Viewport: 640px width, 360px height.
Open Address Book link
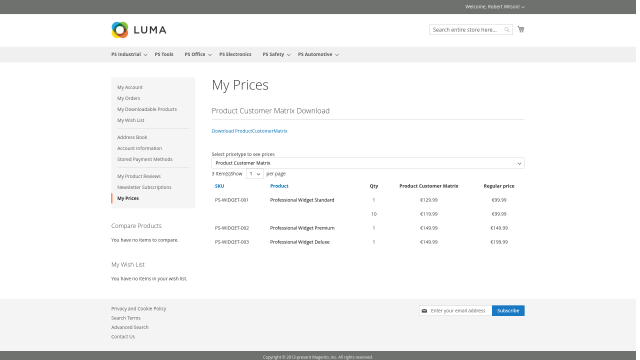point(132,138)
